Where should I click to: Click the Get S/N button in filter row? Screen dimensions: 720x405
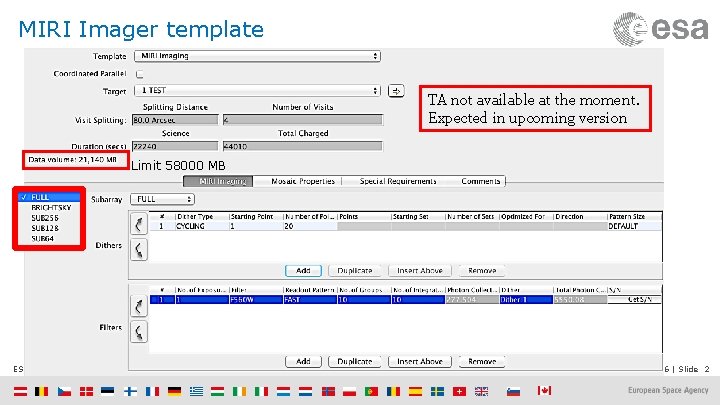tap(635, 299)
